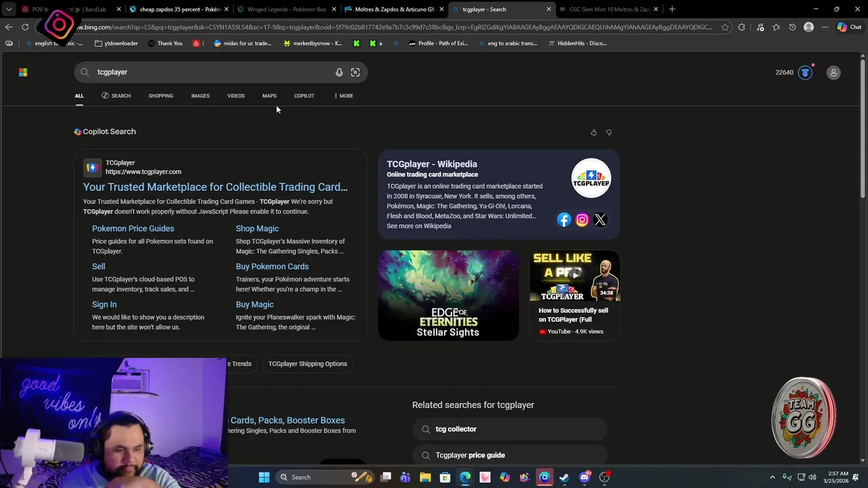This screenshot has width=868, height=488.
Task: Click 'See more on Wikipedia' link
Action: click(418, 226)
